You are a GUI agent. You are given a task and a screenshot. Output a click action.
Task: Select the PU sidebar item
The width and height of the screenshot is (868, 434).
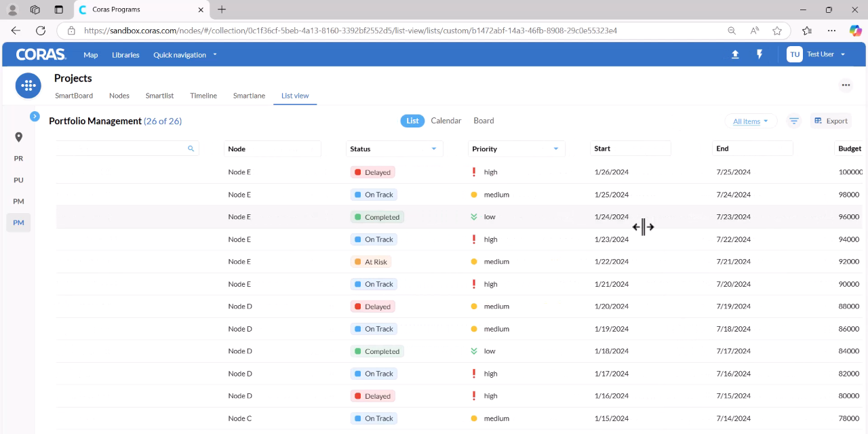pos(18,180)
